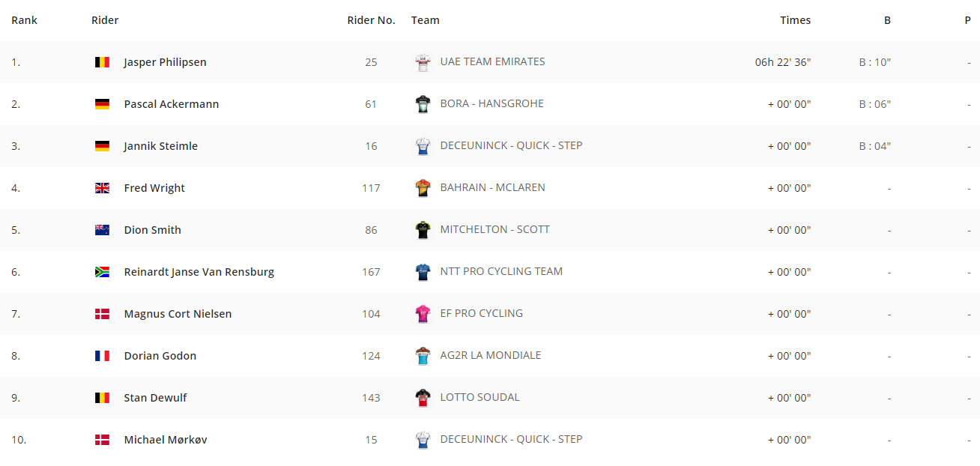Select Dorian Godon's results row
980x466 pixels.
tap(490, 356)
